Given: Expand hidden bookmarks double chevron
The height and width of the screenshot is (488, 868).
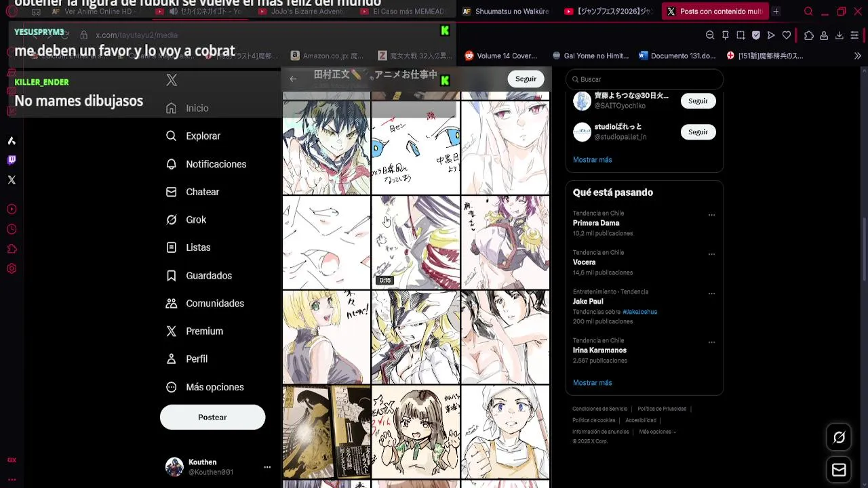Looking at the screenshot, I should [857, 56].
